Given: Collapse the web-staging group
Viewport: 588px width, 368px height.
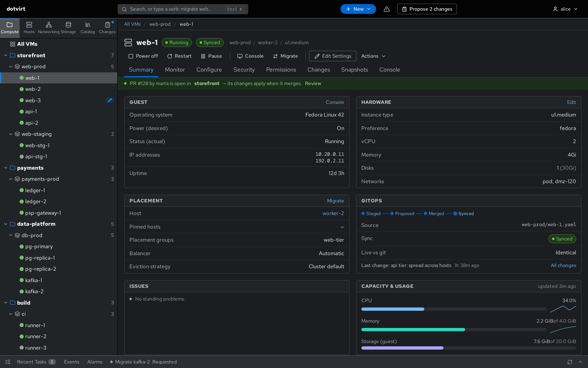Looking at the screenshot, I should coord(10,134).
